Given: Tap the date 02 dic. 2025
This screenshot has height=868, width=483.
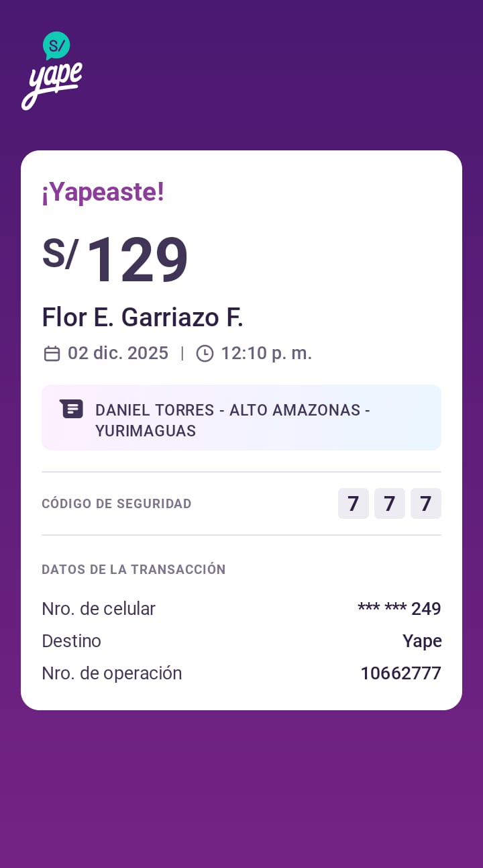Looking at the screenshot, I should pyautogui.click(x=118, y=353).
